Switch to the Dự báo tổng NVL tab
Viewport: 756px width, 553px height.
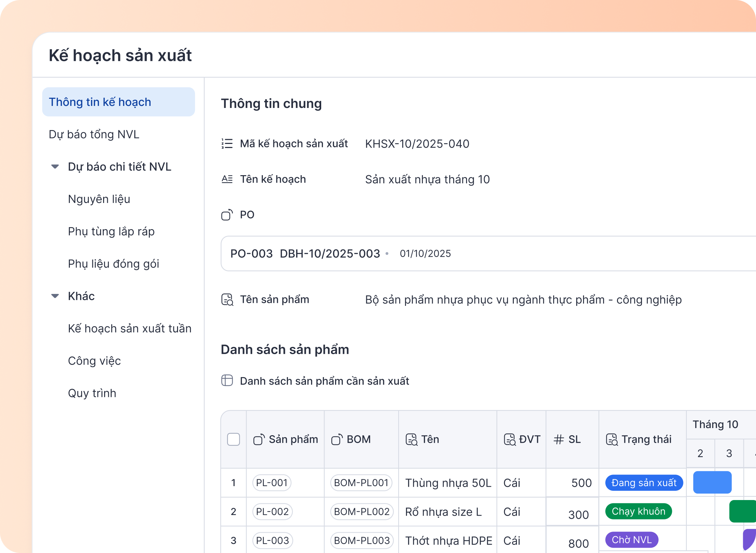click(94, 134)
